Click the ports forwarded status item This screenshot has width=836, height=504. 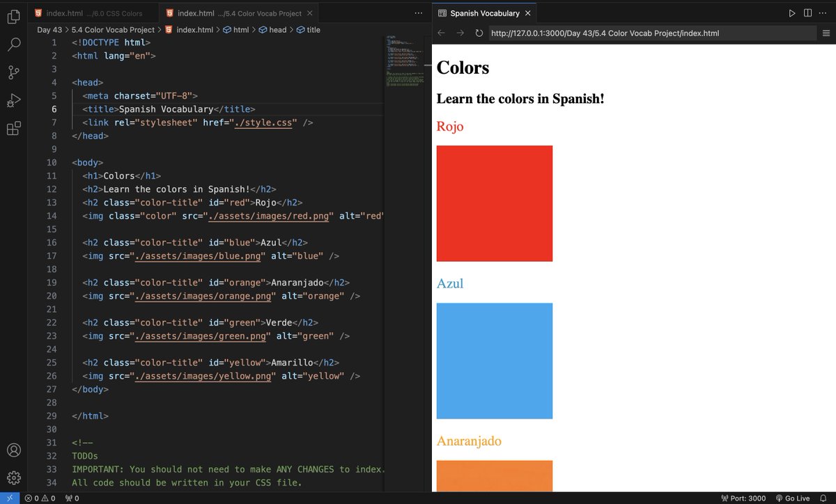[x=72, y=498]
